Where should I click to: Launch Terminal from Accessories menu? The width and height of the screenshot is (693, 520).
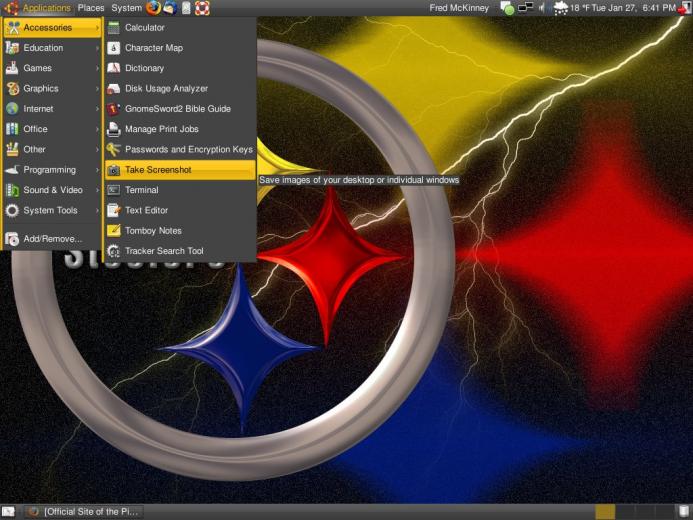click(180, 190)
